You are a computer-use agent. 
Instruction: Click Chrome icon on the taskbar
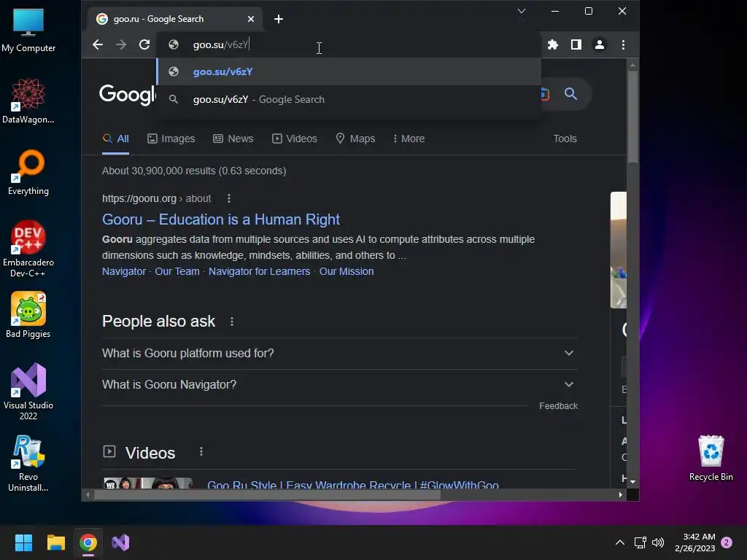(x=88, y=542)
